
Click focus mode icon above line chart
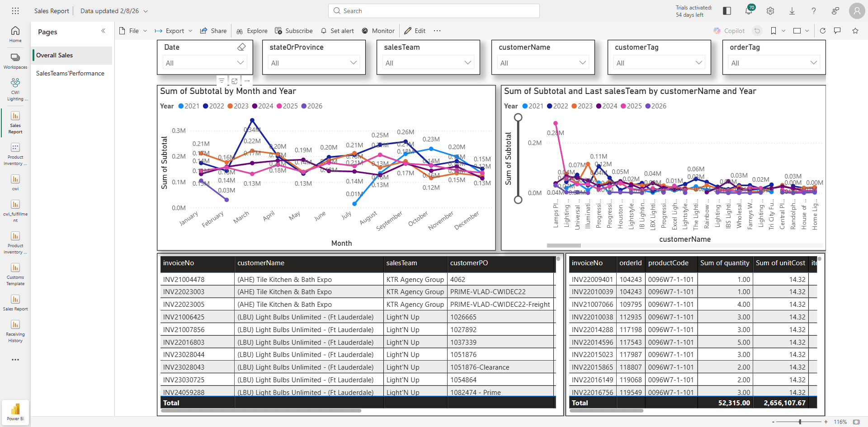[x=234, y=81]
